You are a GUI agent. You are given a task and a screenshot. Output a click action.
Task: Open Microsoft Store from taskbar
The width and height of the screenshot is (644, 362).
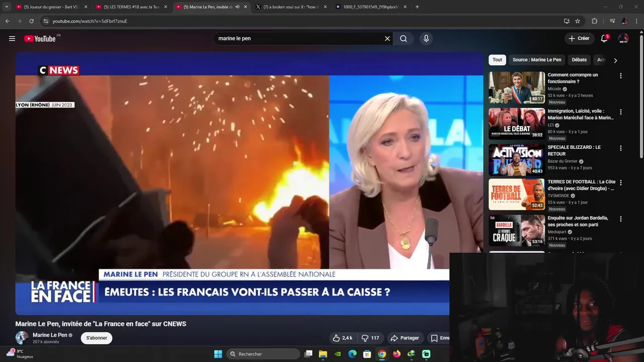tap(367, 354)
